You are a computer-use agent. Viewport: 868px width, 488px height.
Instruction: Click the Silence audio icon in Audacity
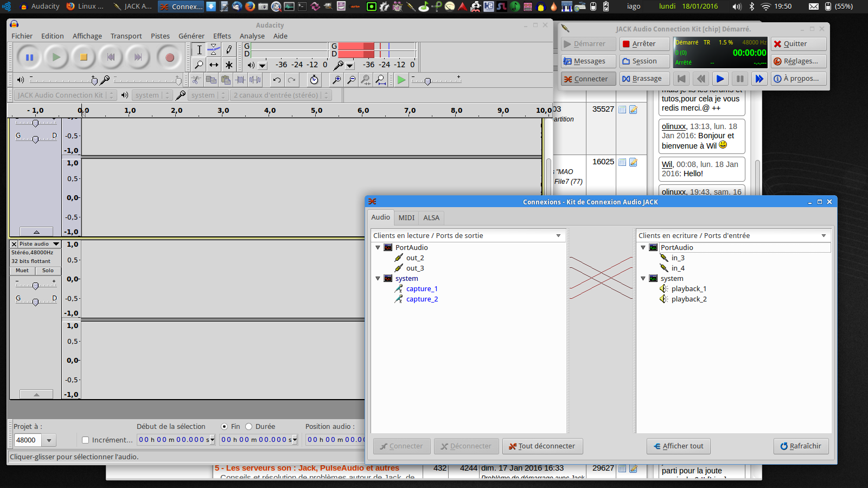tap(255, 80)
